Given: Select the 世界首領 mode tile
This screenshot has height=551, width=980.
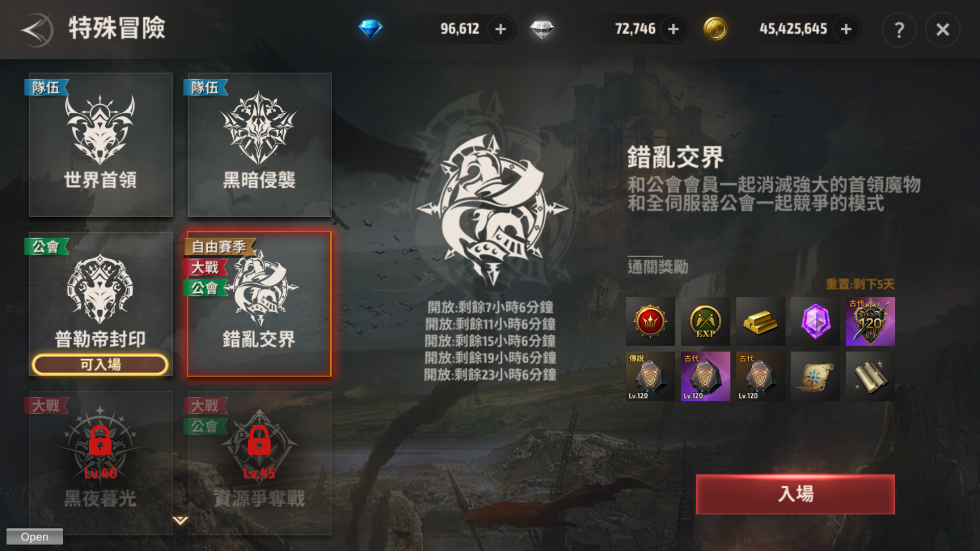Looking at the screenshot, I should (x=101, y=144).
